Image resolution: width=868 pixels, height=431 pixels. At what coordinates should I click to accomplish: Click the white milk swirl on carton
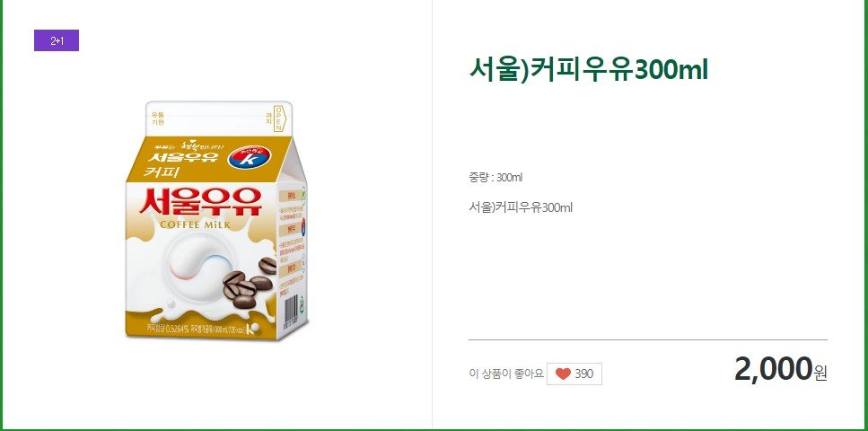195,262
